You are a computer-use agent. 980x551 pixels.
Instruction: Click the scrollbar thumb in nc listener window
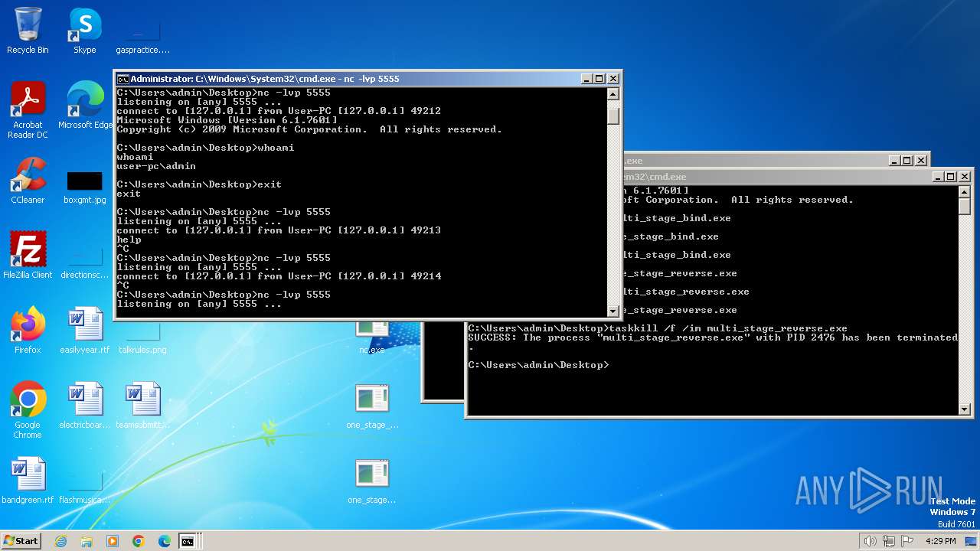612,115
